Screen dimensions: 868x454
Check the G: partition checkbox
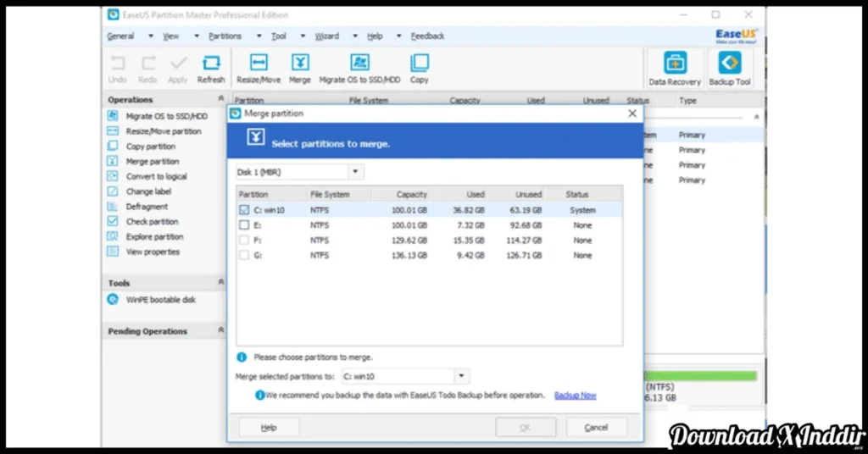coord(244,255)
